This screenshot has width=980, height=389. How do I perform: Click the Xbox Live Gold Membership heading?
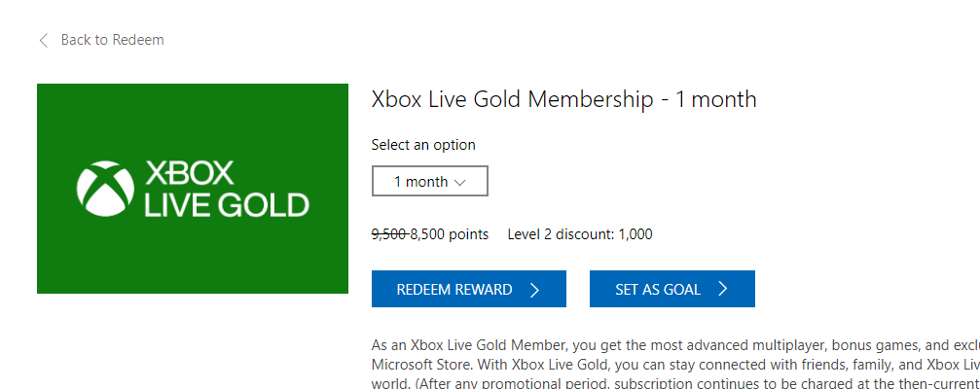coord(563,99)
